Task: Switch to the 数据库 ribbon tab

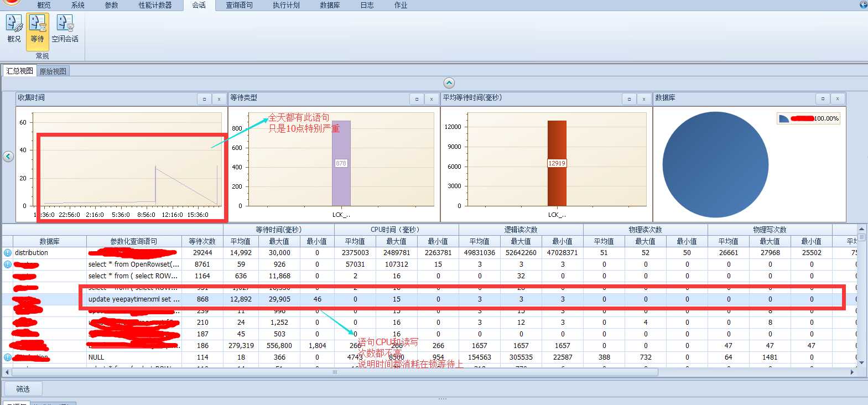Action: pyautogui.click(x=330, y=5)
